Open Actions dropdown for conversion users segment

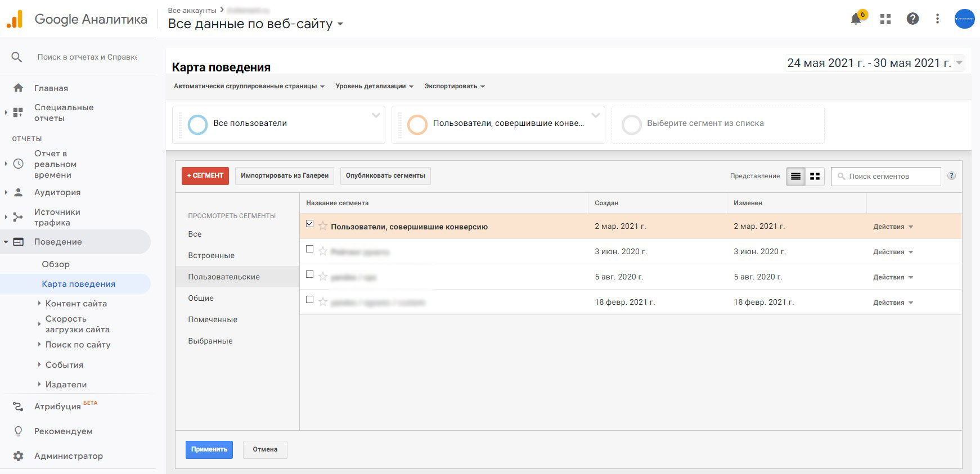[x=893, y=227]
